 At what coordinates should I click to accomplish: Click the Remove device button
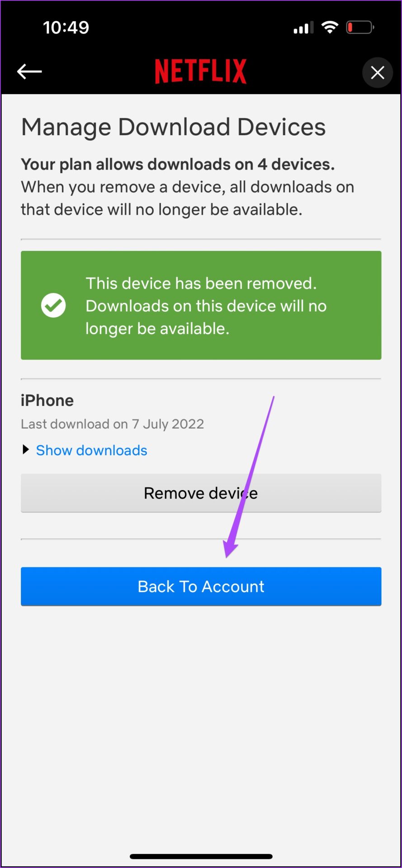(x=201, y=493)
